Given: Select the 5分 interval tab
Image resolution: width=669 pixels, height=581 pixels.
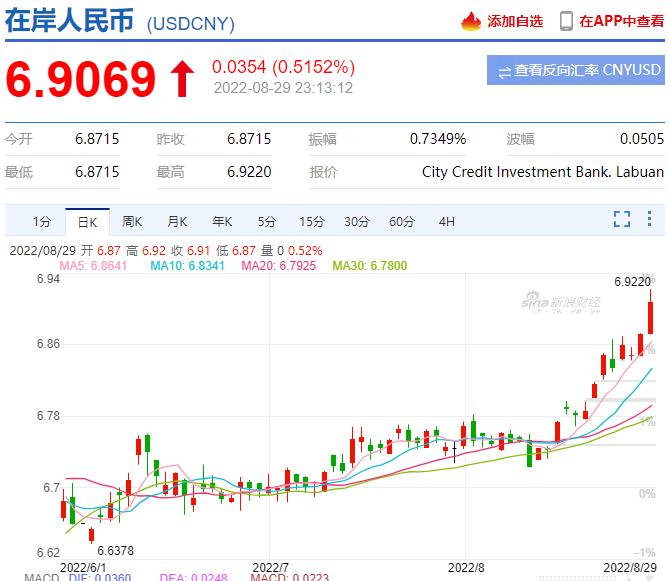Looking at the screenshot, I should click(x=266, y=221).
